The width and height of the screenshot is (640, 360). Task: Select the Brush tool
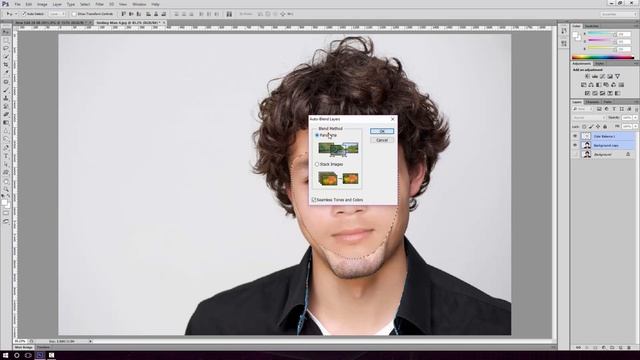(6, 90)
